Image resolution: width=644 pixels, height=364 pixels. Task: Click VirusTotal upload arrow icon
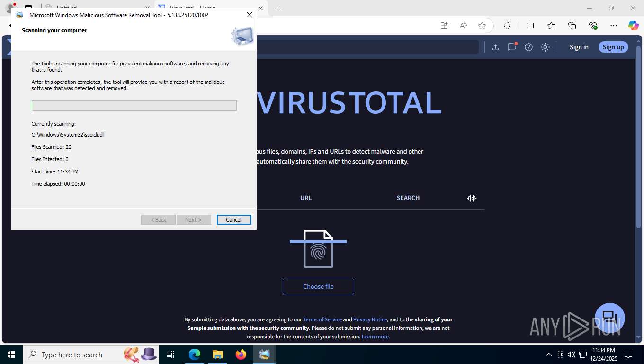click(x=495, y=47)
